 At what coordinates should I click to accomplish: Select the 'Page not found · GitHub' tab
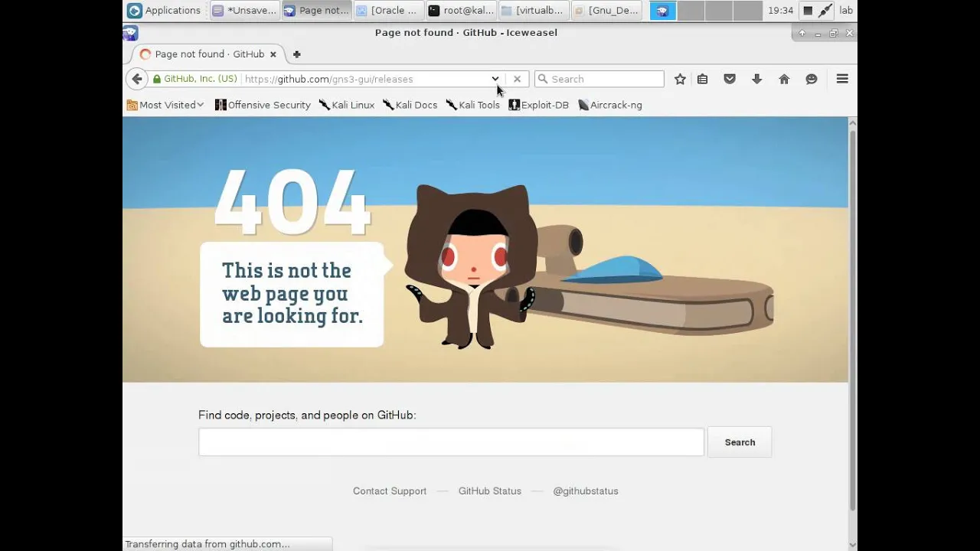point(207,54)
